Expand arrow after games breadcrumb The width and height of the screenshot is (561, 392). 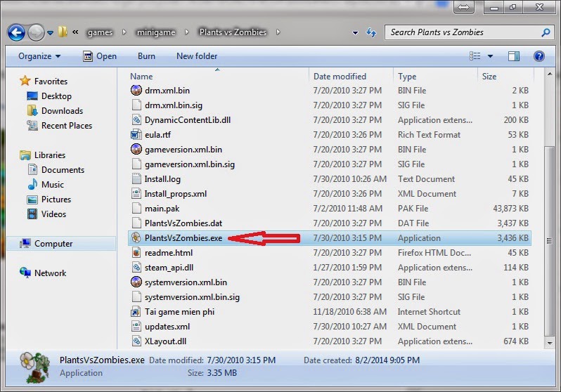pos(124,32)
